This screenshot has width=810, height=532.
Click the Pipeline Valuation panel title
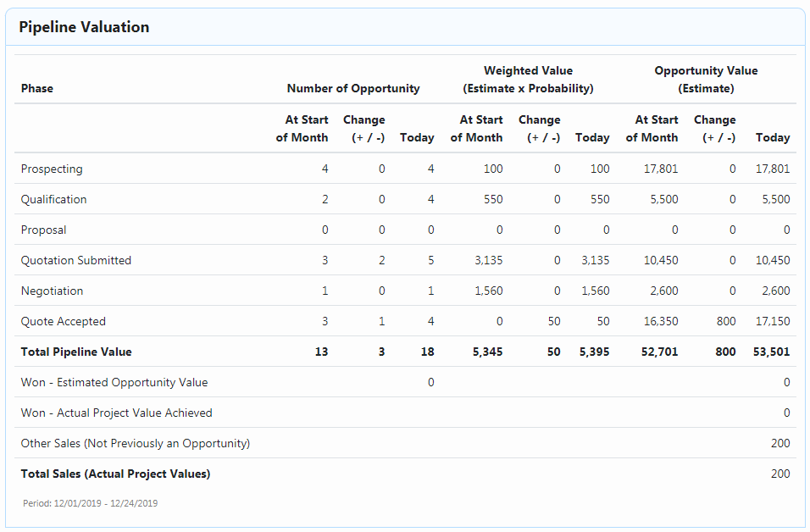pyautogui.click(x=84, y=27)
